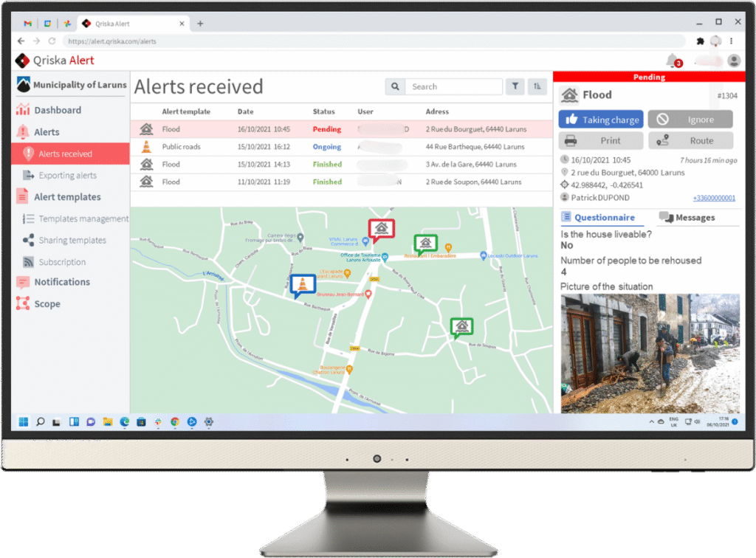
Task: Open the Google Photos pinned tab
Action: pos(67,24)
